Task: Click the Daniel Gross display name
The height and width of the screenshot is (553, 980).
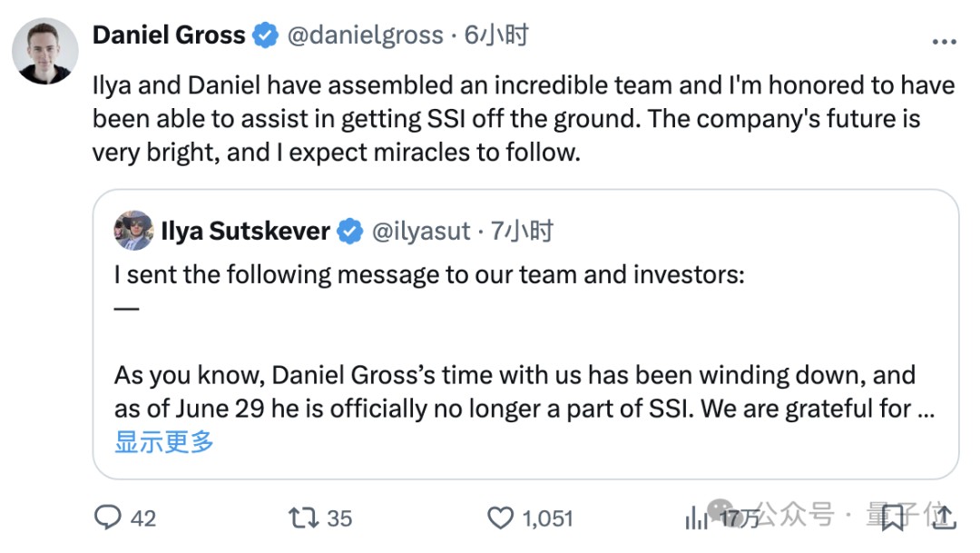Action: click(169, 35)
